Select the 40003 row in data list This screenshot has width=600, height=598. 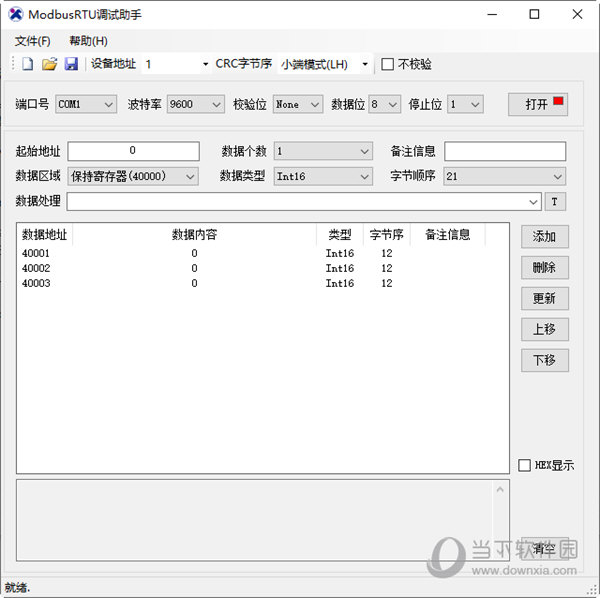click(253, 283)
